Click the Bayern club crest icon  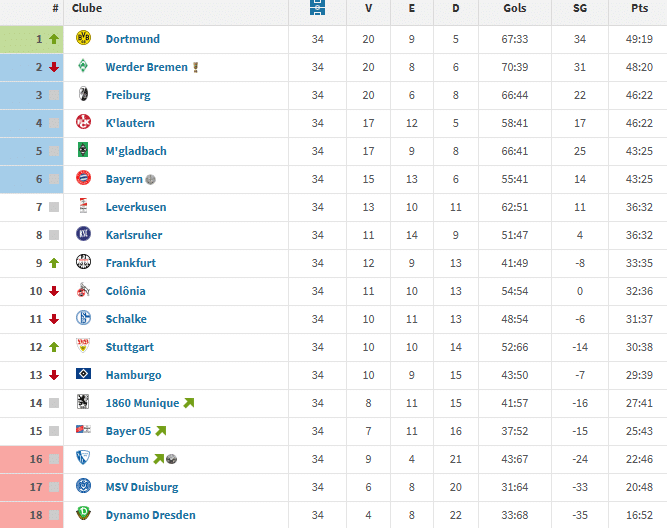pyautogui.click(x=84, y=179)
